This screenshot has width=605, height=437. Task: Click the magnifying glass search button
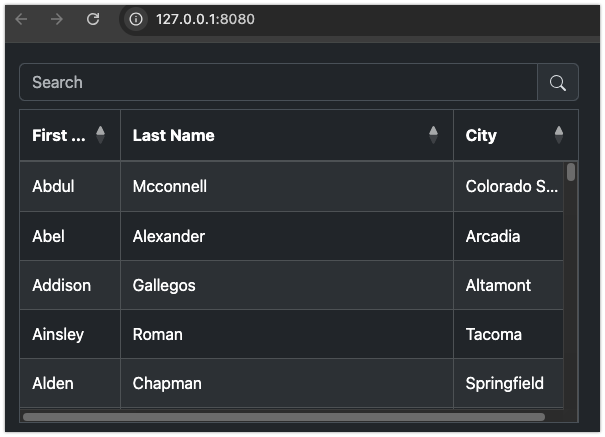(x=558, y=82)
